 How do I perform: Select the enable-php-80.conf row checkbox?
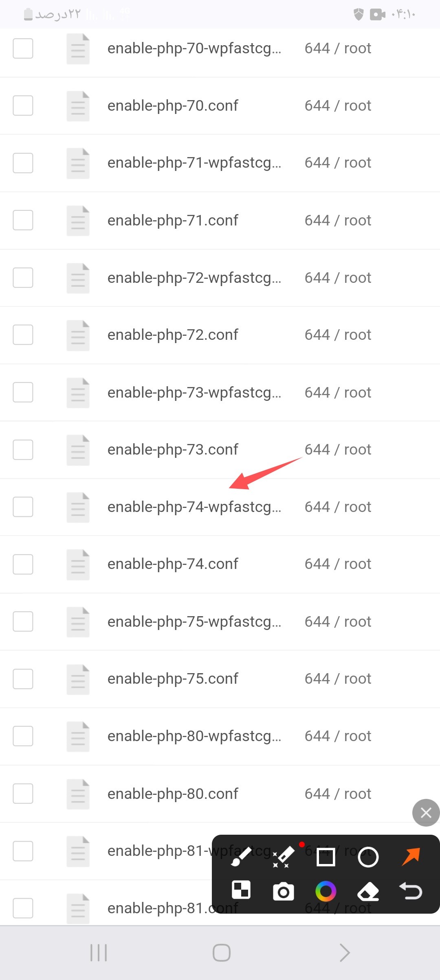[23, 794]
